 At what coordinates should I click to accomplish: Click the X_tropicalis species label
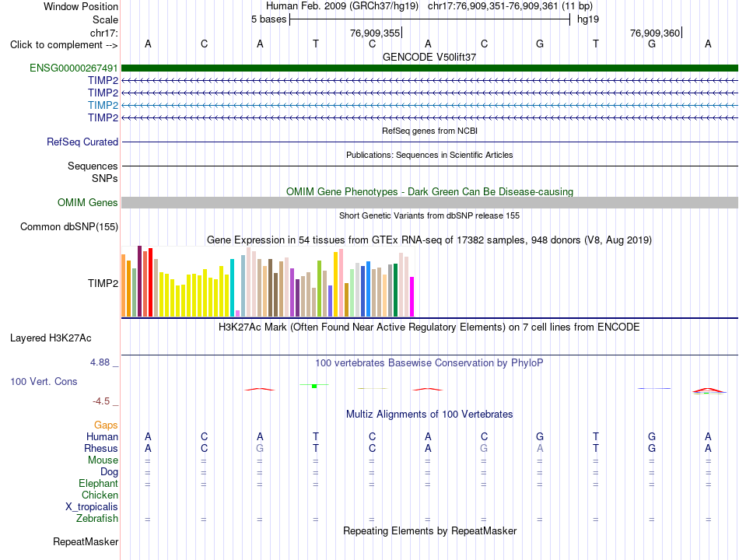click(x=92, y=507)
